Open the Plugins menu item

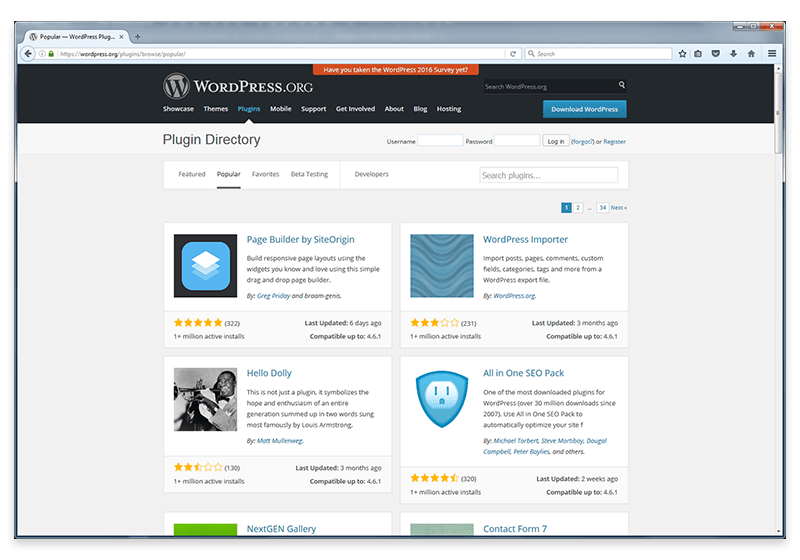248,109
